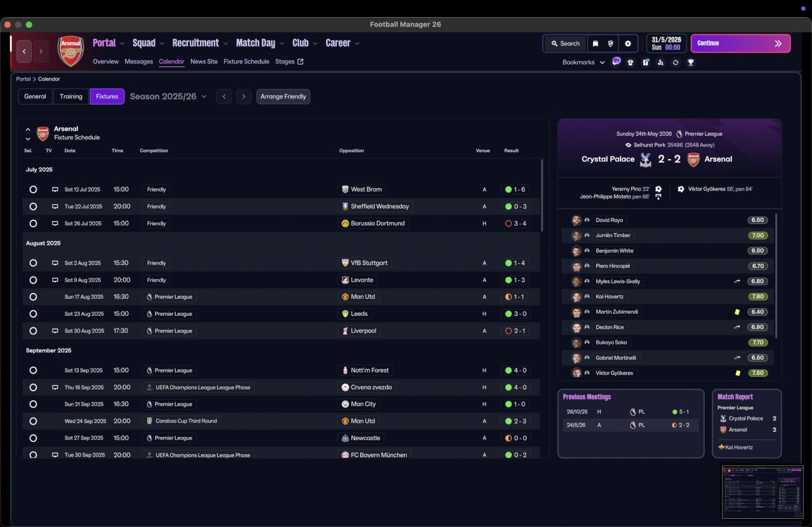The width and height of the screenshot is (812, 527).
Task: Click the fixture list vertical scrollbar
Action: point(542,195)
